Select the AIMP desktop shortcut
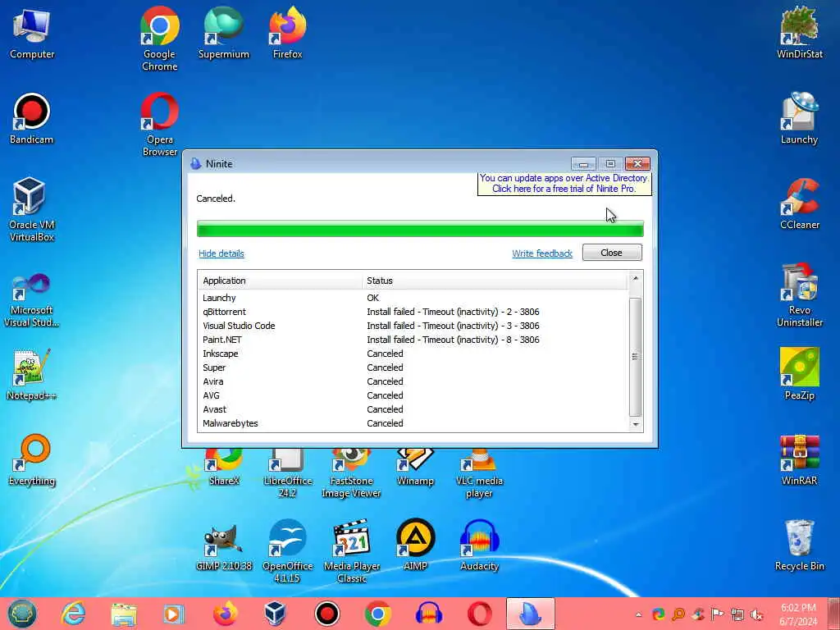Viewport: 840px width, 630px height. (x=415, y=546)
